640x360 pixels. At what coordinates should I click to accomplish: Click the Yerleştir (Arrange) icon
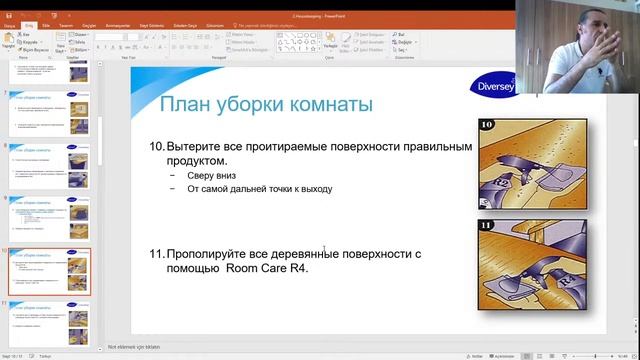coord(330,38)
